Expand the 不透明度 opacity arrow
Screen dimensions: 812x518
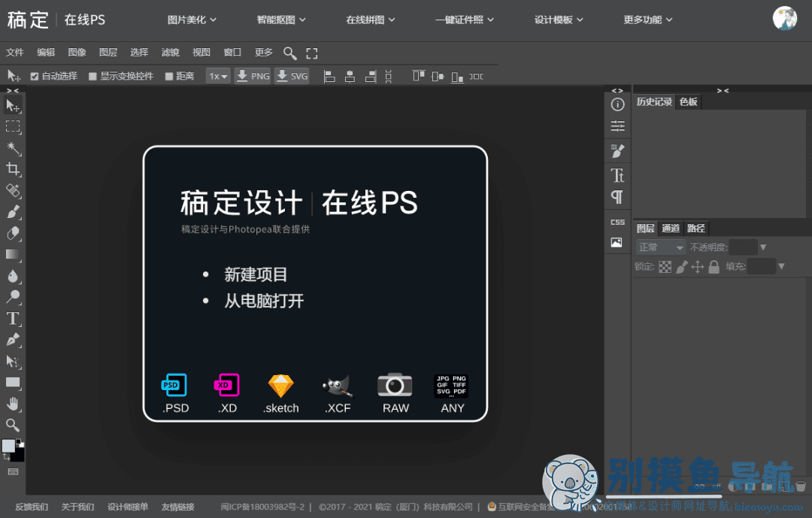click(763, 247)
